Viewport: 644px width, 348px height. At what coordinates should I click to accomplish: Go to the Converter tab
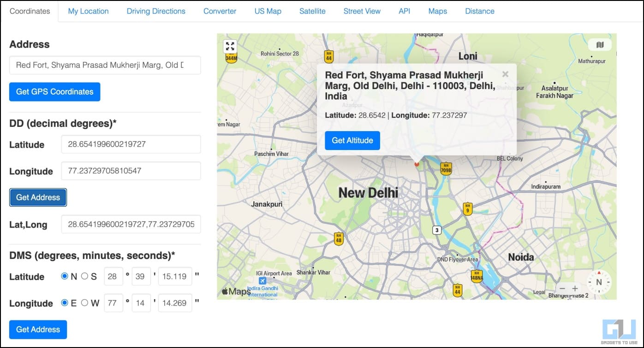220,11
